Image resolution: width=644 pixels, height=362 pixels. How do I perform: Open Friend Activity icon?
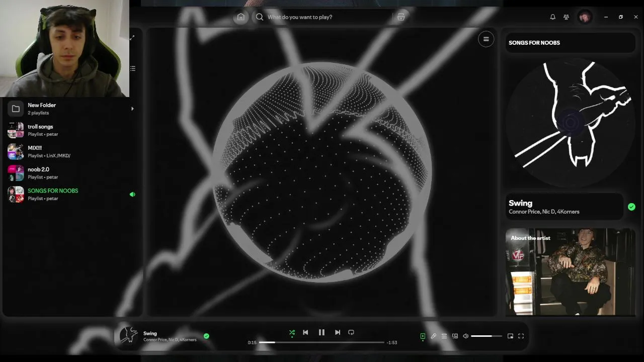(566, 17)
